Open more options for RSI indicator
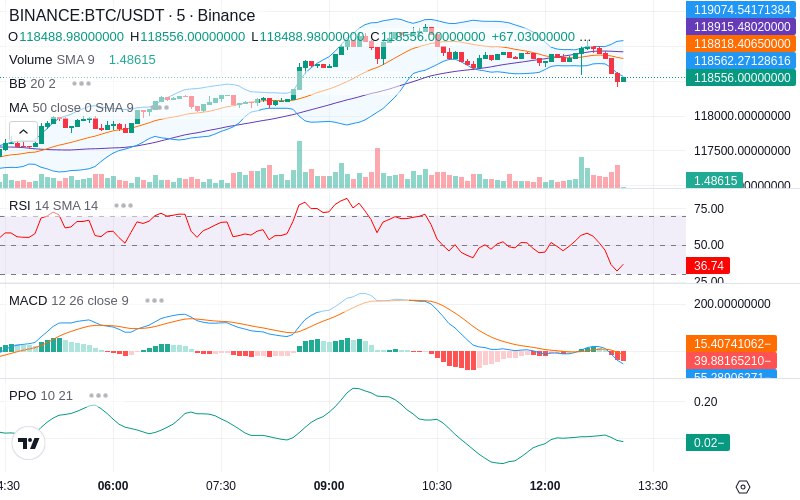800x500 pixels. [x=123, y=206]
